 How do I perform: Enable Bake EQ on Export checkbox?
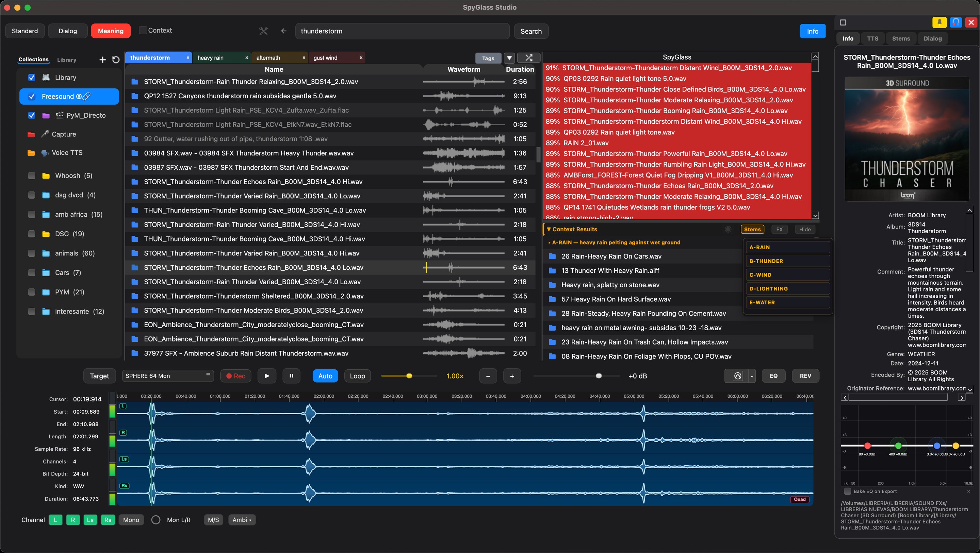pyautogui.click(x=848, y=491)
